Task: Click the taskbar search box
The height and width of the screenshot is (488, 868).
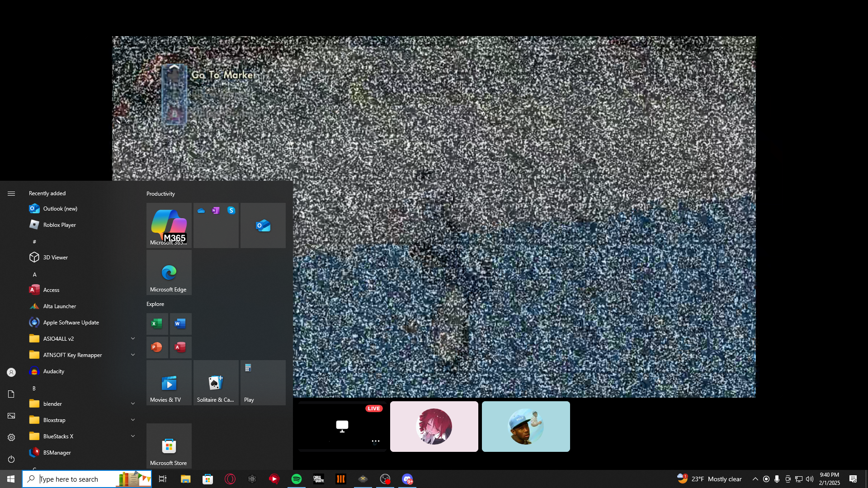Action: [77, 479]
